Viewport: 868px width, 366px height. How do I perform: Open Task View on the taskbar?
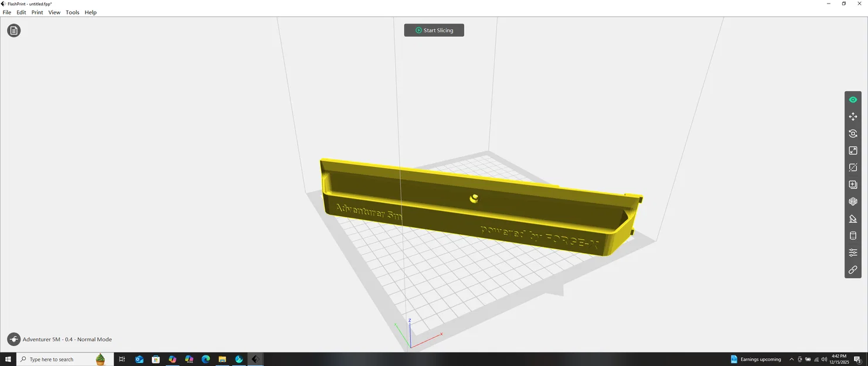click(x=122, y=359)
